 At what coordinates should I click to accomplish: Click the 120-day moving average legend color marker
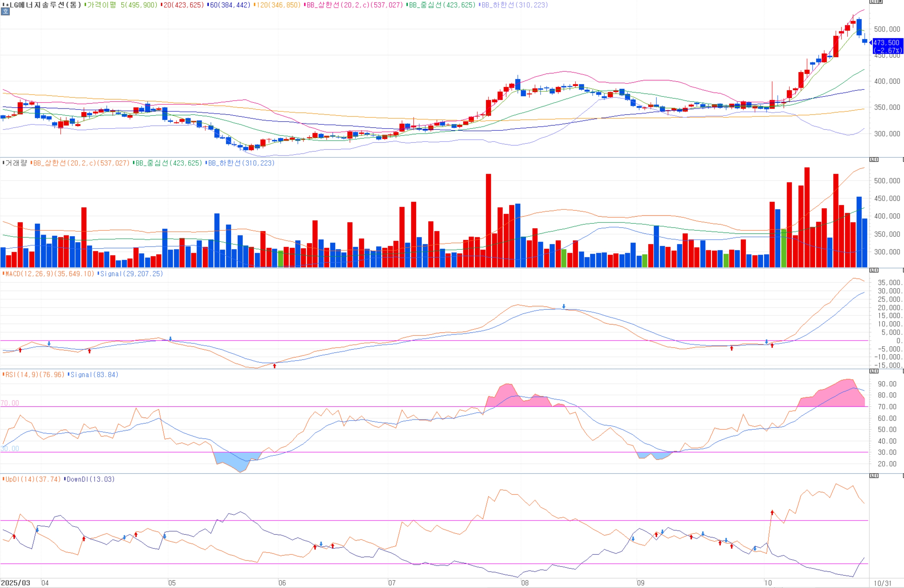(x=254, y=5)
